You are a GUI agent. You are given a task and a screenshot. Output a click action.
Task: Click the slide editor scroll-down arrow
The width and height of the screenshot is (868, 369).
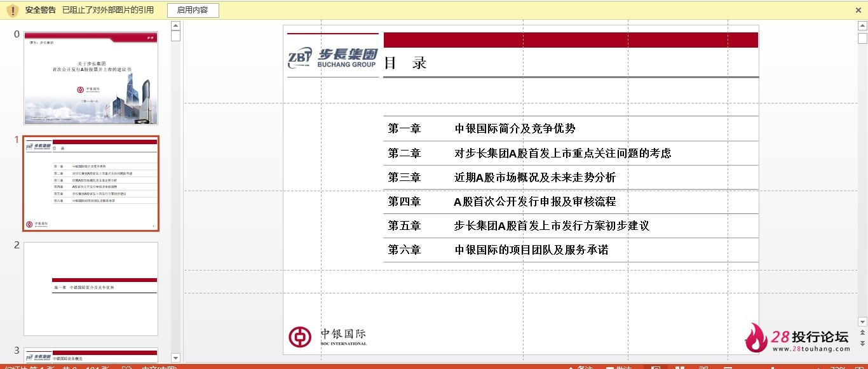coord(862,321)
